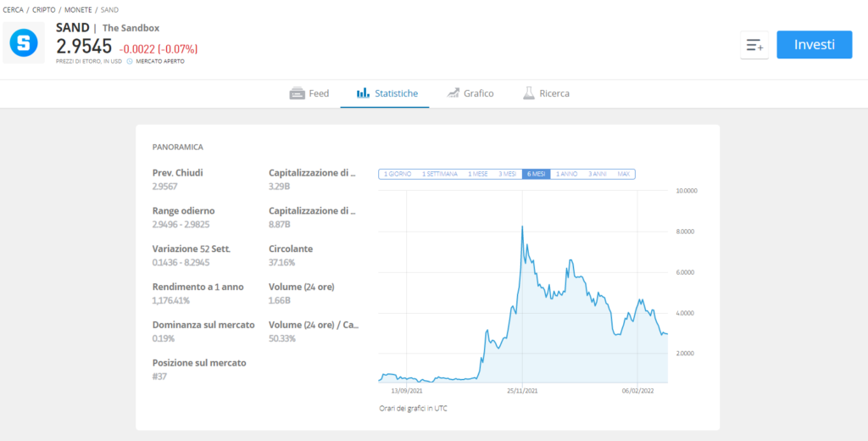The height and width of the screenshot is (441, 868).
Task: Click the Dominanza sul mercato value 0.19%
Action: 164,338
